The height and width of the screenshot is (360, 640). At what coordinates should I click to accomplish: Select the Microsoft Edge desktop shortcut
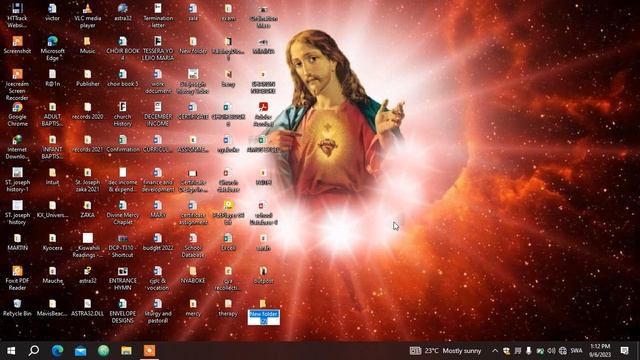pos(52,48)
